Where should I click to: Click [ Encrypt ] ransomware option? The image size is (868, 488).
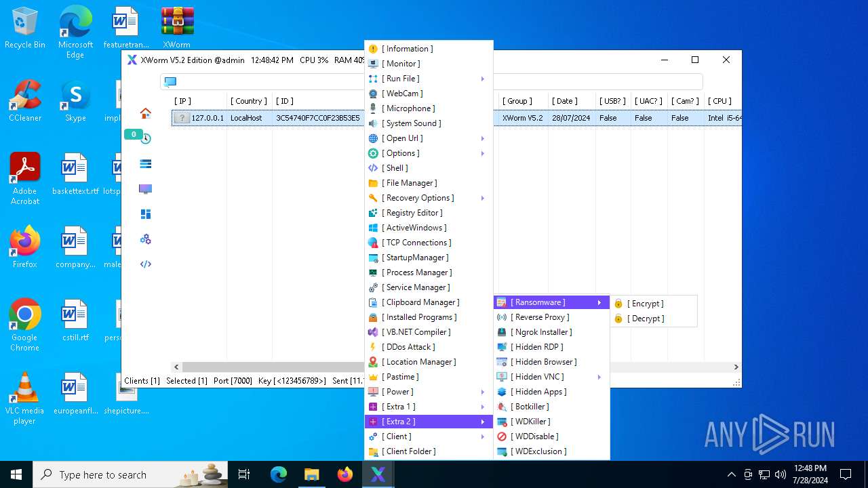(x=653, y=304)
